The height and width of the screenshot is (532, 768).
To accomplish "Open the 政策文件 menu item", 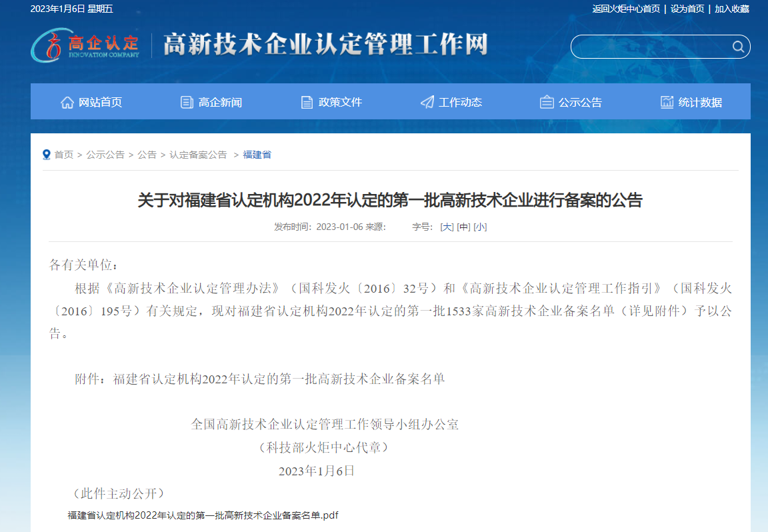I will point(340,102).
